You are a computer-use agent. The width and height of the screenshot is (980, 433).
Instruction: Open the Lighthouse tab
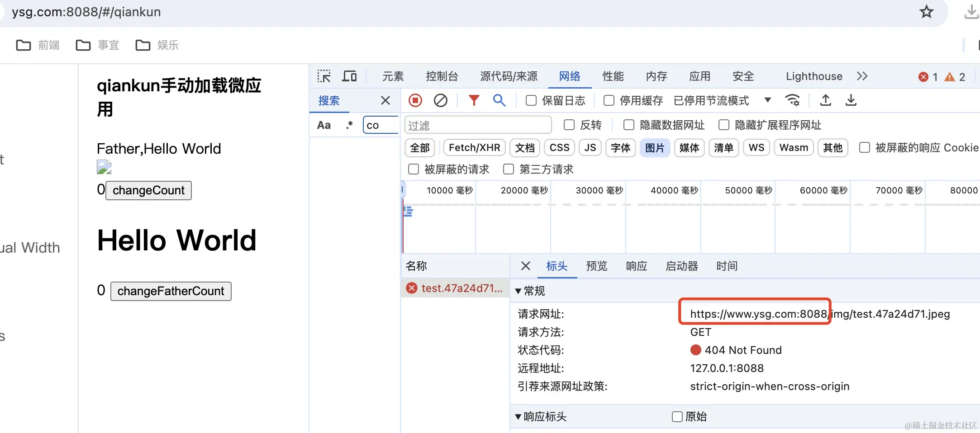pos(814,76)
